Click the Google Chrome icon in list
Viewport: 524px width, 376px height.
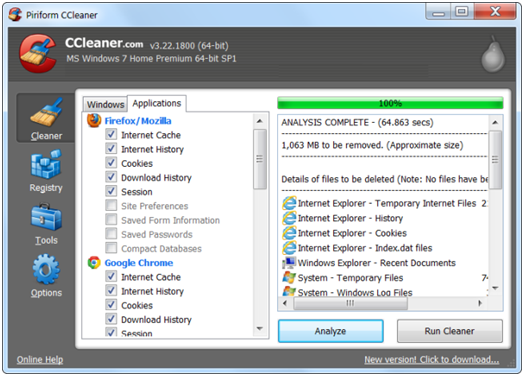pos(94,263)
